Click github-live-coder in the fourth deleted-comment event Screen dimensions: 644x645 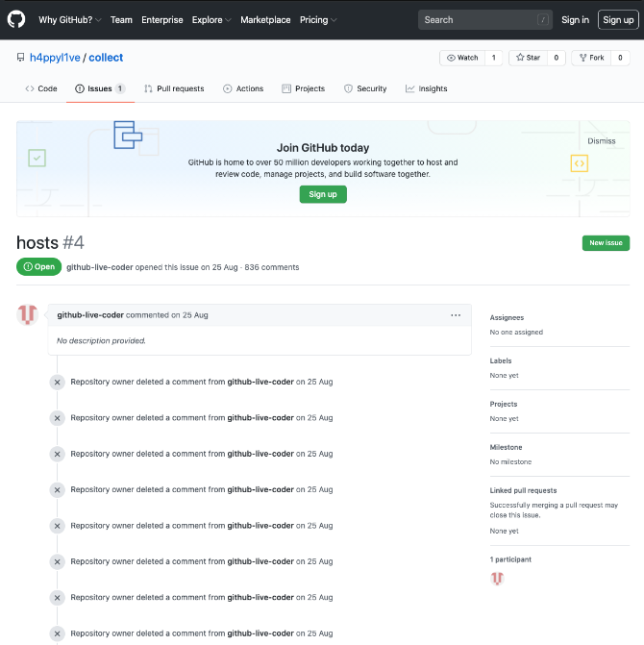(260, 489)
